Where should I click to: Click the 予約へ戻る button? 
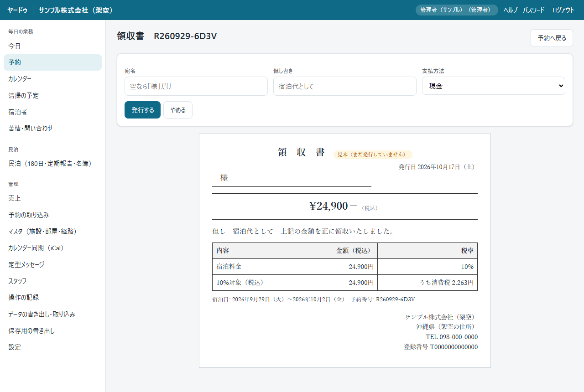click(552, 38)
